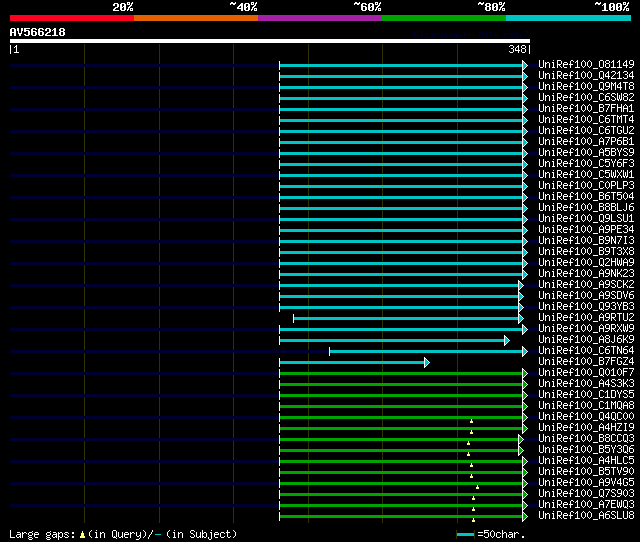
Task: Click UniRef100_C5Y6F3 label
Action: click(x=586, y=164)
